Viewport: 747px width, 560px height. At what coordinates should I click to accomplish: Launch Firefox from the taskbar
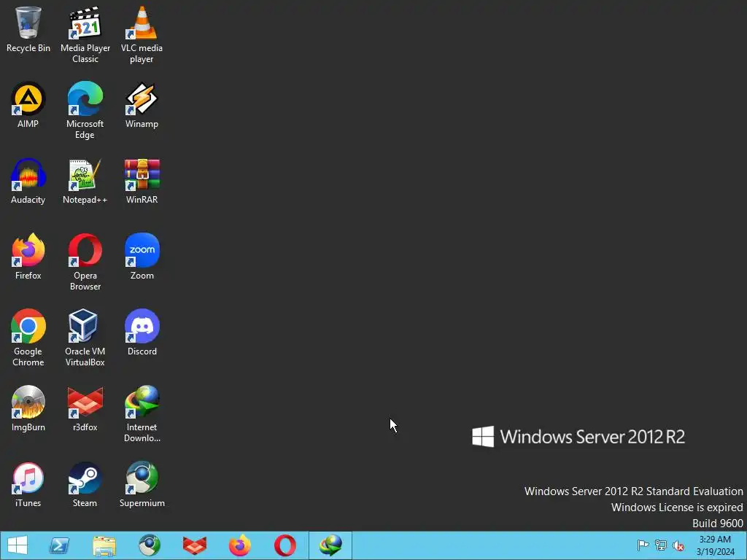click(x=239, y=545)
